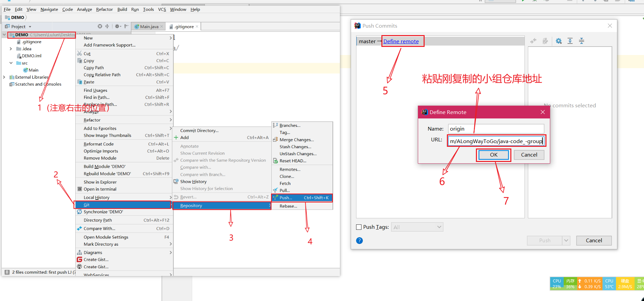Screen dimensions: 644x301
Task: Enable the Push Tags checkbox
Action: click(x=359, y=227)
